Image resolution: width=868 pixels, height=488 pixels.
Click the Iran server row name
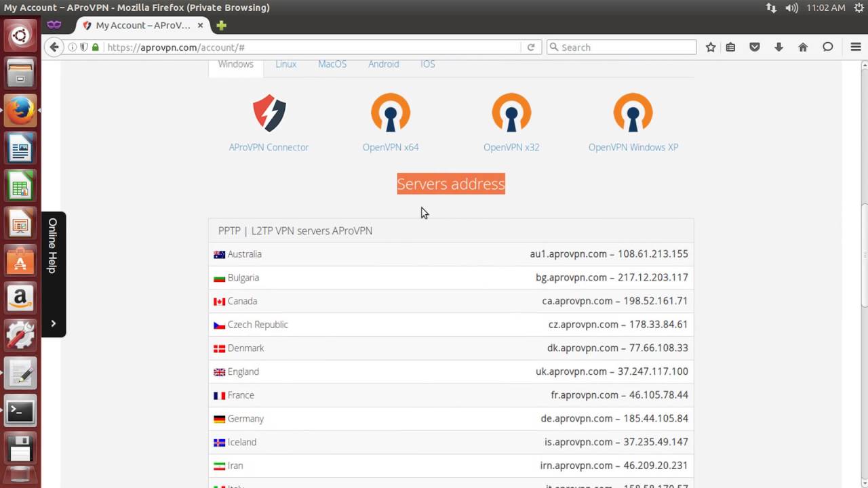[235, 466]
